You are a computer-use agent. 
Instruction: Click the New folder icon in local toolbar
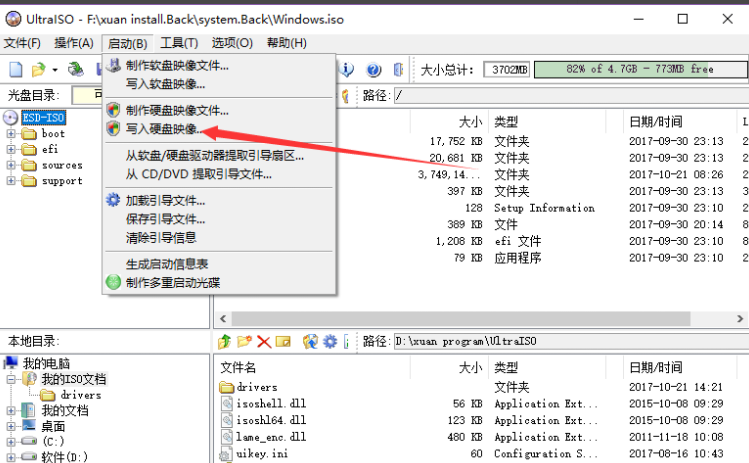tap(245, 341)
